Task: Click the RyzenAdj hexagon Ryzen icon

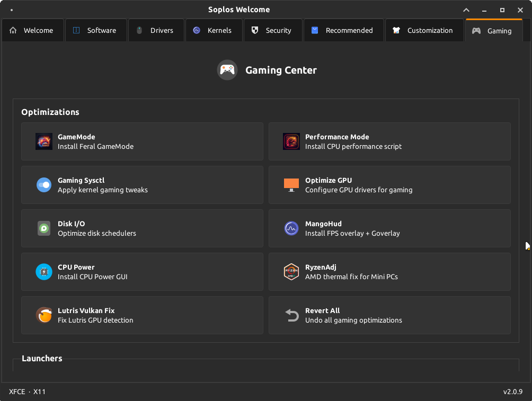Action: 291,272
